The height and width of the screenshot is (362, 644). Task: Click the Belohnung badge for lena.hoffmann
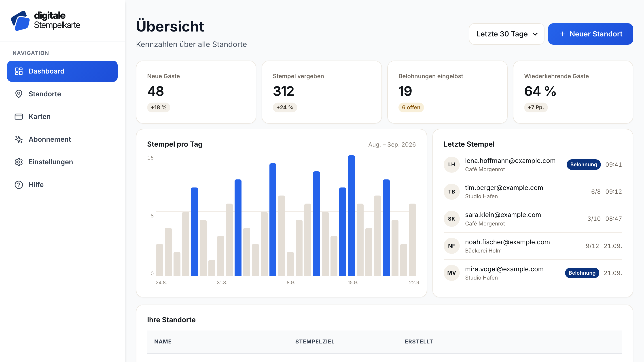(x=583, y=165)
